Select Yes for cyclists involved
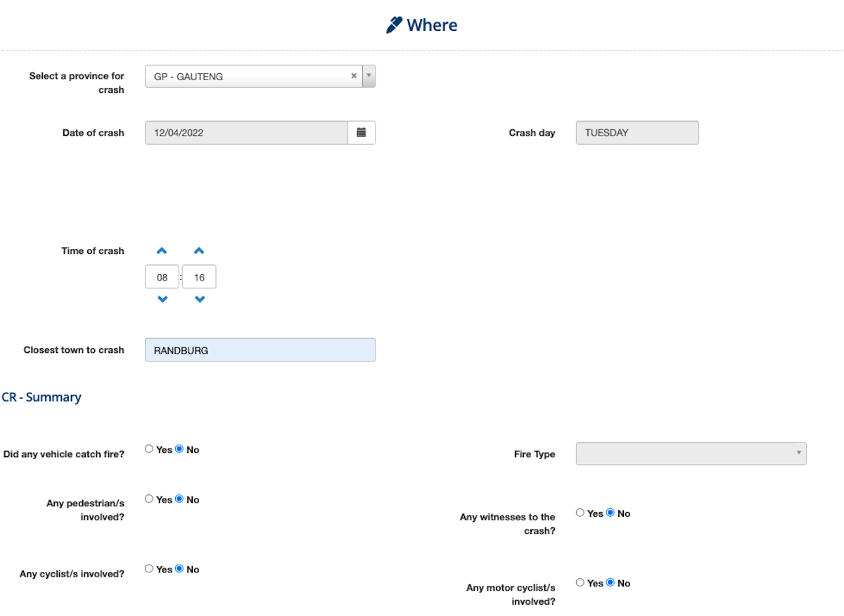844x616 pixels. coord(149,568)
